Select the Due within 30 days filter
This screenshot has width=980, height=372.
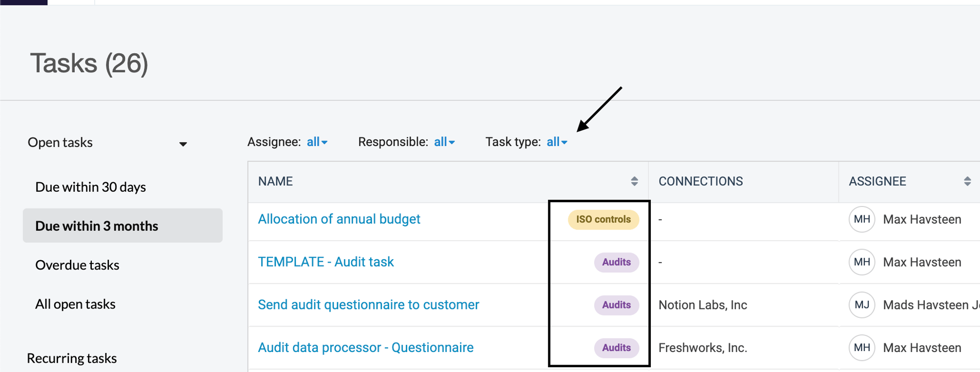[90, 186]
